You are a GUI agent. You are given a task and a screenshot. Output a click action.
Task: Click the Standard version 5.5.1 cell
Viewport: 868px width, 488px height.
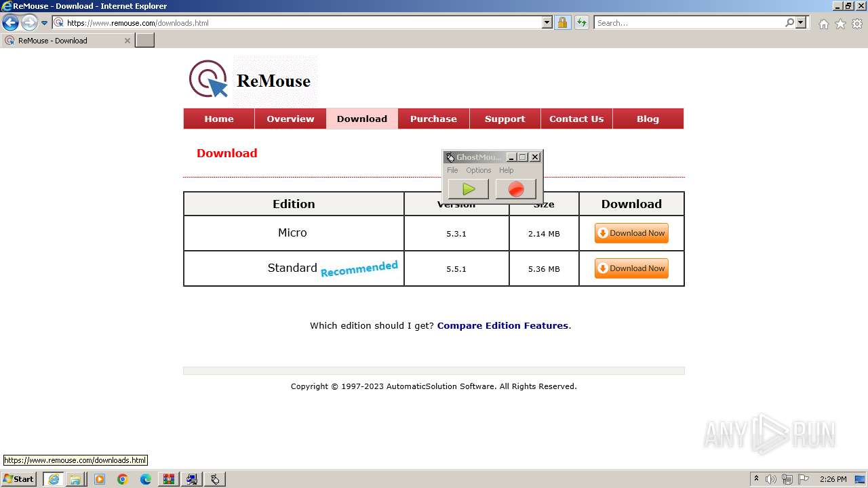click(x=456, y=269)
